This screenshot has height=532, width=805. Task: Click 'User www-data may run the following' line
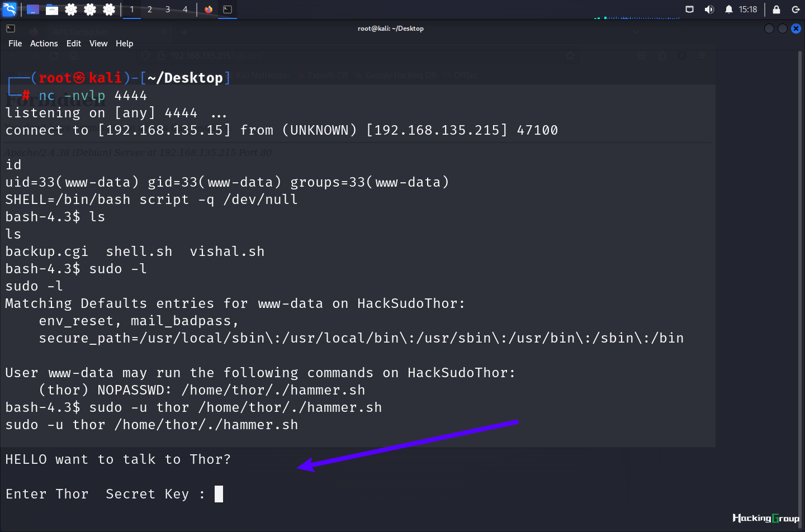point(261,373)
